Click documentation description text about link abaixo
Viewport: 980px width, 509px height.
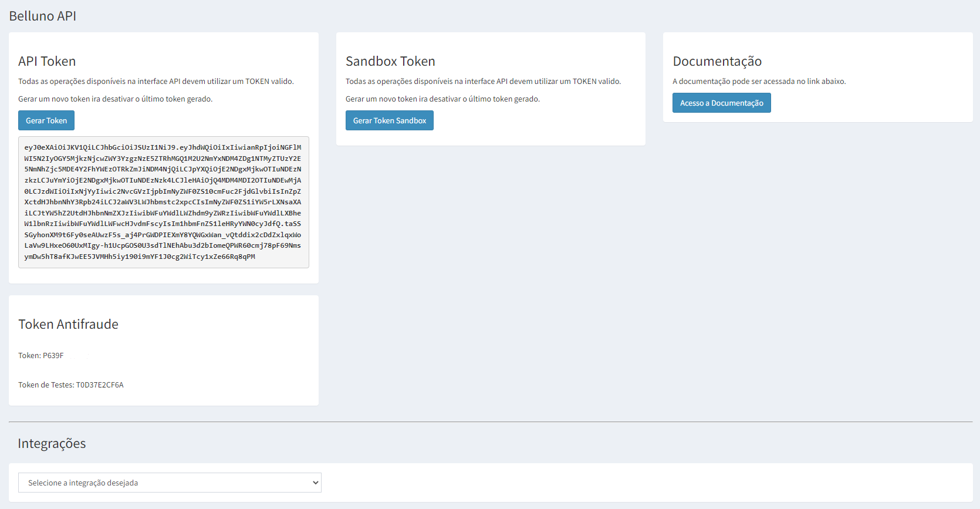759,82
